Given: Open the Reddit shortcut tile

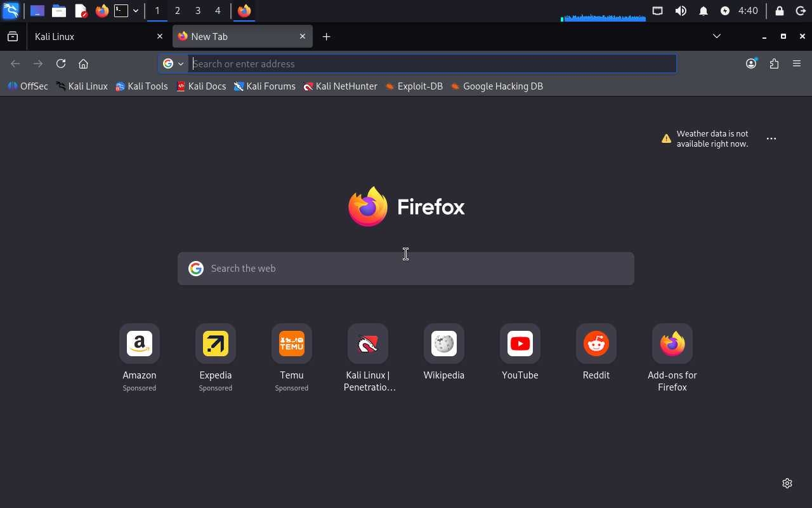Looking at the screenshot, I should (x=596, y=344).
